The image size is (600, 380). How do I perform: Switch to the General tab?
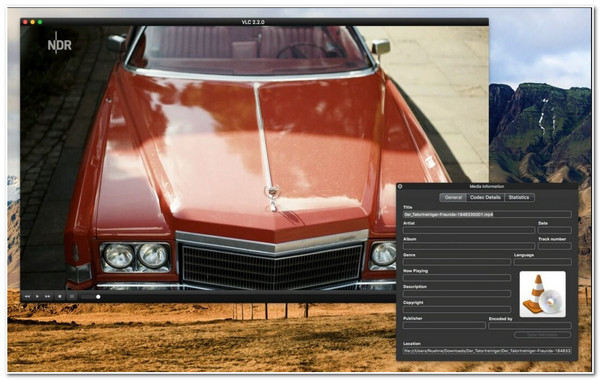pos(453,197)
